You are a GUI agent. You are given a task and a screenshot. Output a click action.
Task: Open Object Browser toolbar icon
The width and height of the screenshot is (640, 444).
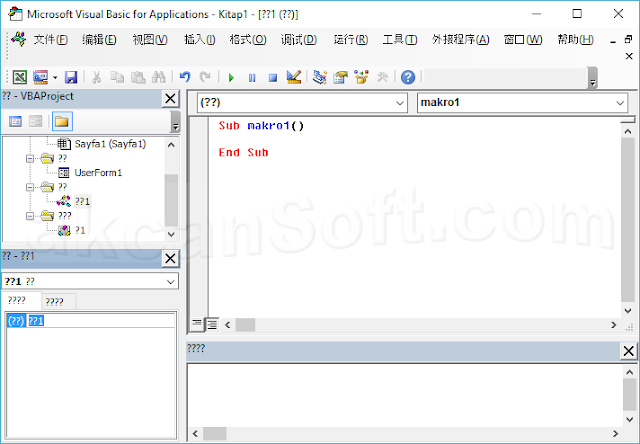coord(361,77)
